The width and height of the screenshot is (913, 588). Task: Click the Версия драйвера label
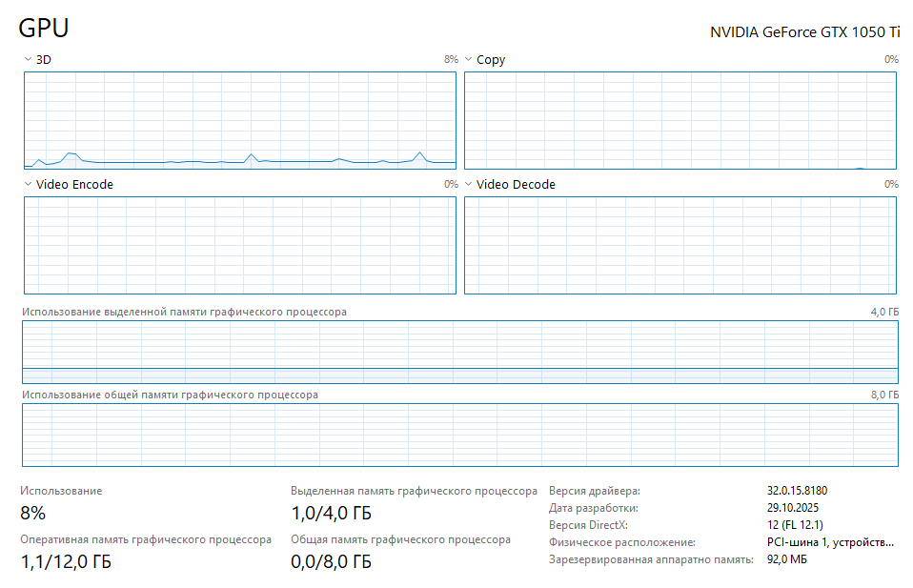coord(595,491)
